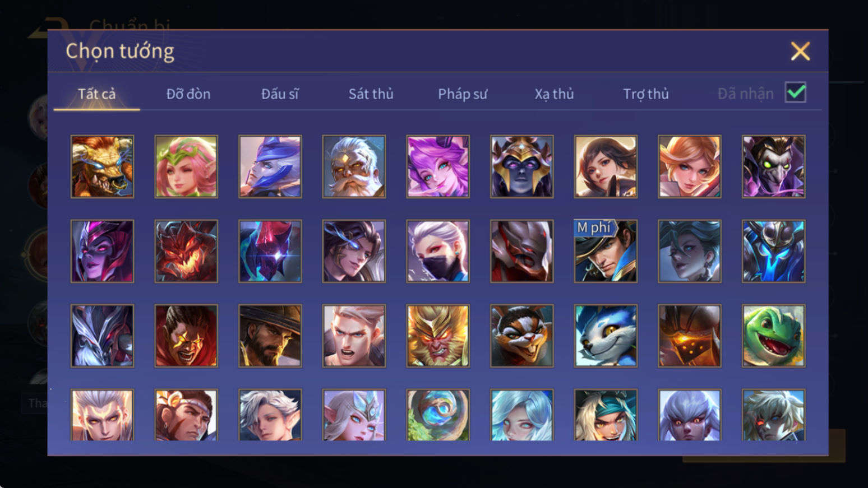868x488 pixels.
Task: Switch to the Trợ thủ tab
Action: click(646, 94)
